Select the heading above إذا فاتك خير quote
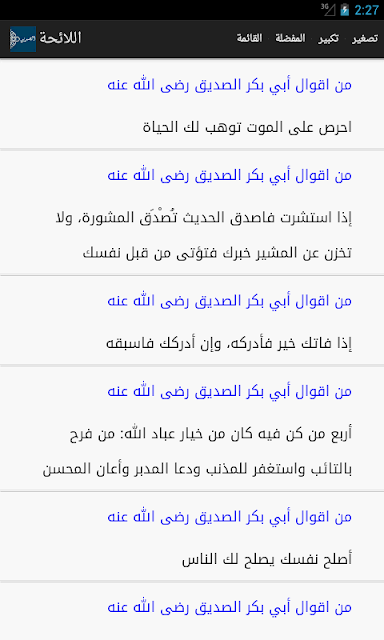This screenshot has height=640, width=384. click(x=229, y=301)
